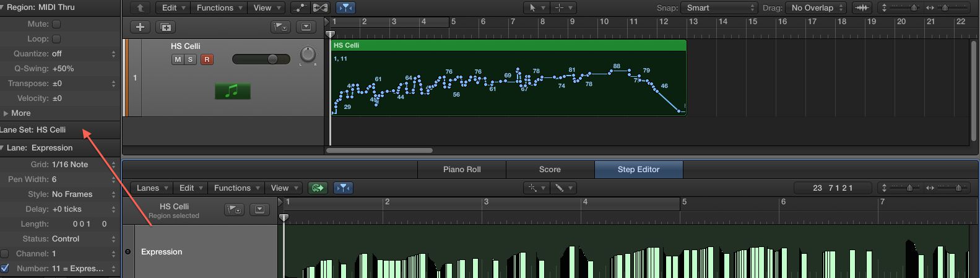This screenshot has height=278, width=980.
Task: Solo the HS Celli track
Action: 191,59
